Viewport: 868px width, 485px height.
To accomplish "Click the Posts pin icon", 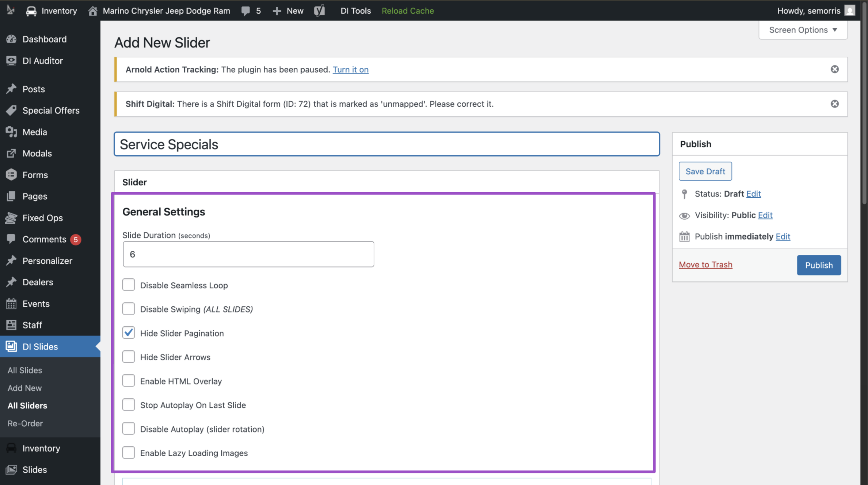I will pos(11,89).
